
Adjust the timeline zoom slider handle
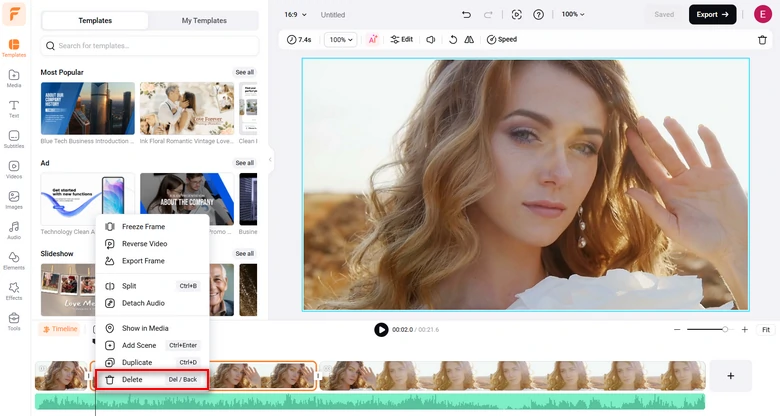[x=725, y=329]
